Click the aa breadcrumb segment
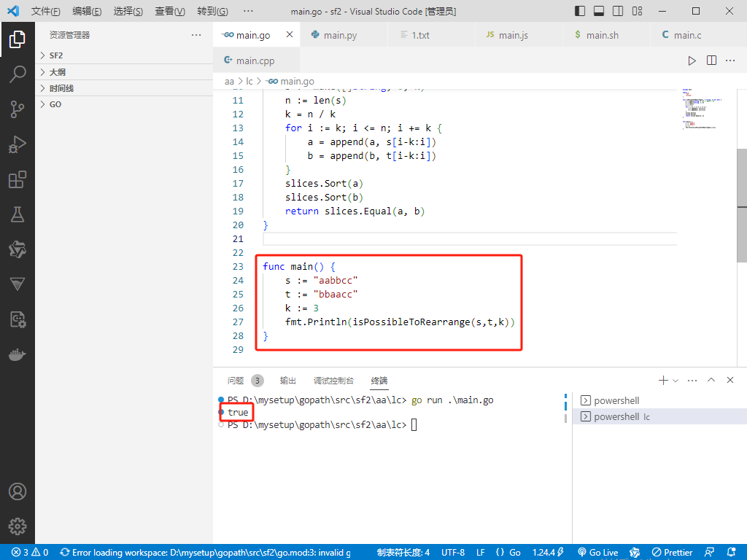 tap(229, 82)
